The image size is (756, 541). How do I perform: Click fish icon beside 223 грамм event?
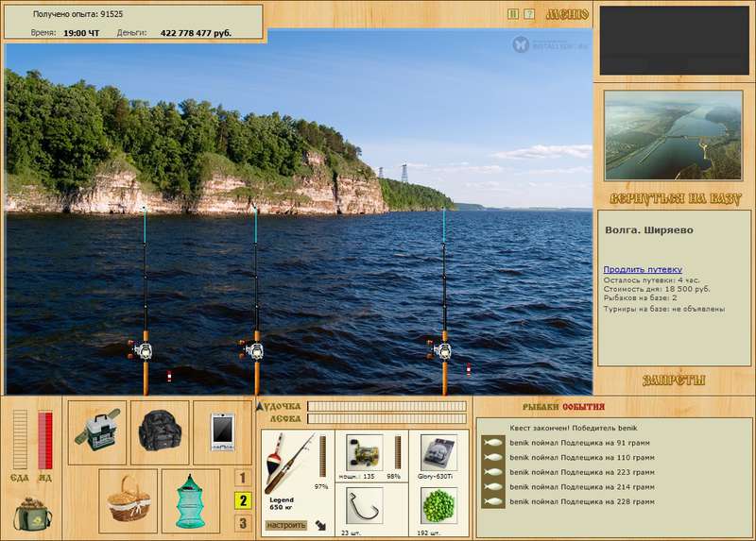pyautogui.click(x=493, y=472)
